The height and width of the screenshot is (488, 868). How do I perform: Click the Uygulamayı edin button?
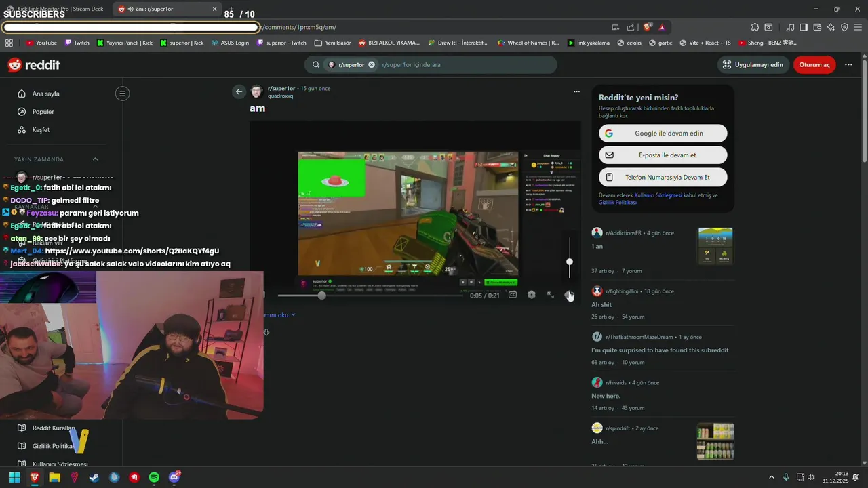click(x=753, y=65)
